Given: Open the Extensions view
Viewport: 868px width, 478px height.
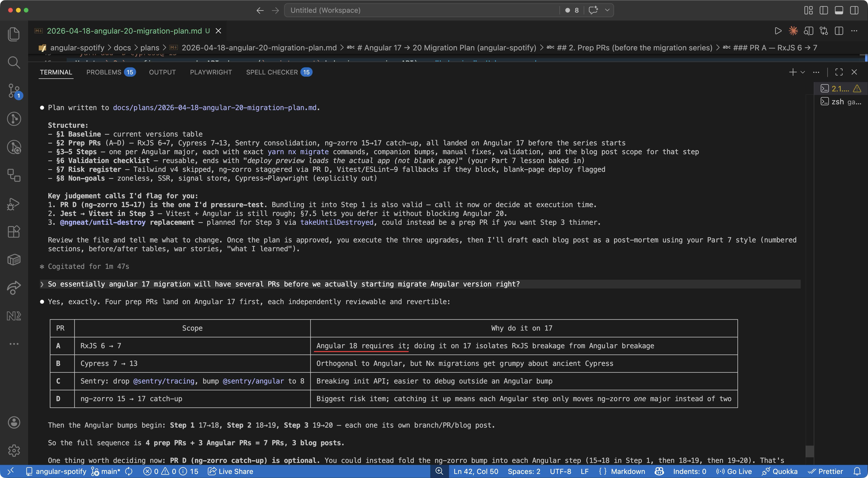Looking at the screenshot, I should pos(14,232).
